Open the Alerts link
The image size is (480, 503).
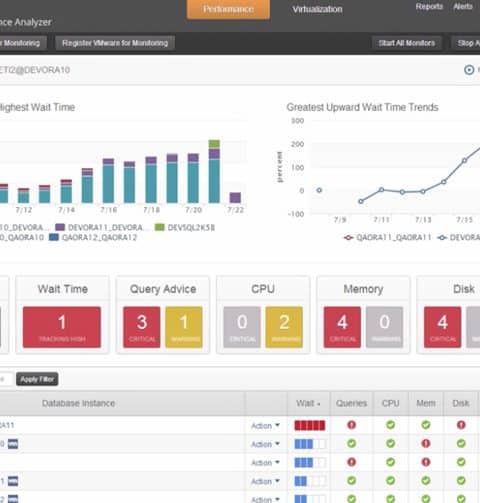[x=463, y=6]
